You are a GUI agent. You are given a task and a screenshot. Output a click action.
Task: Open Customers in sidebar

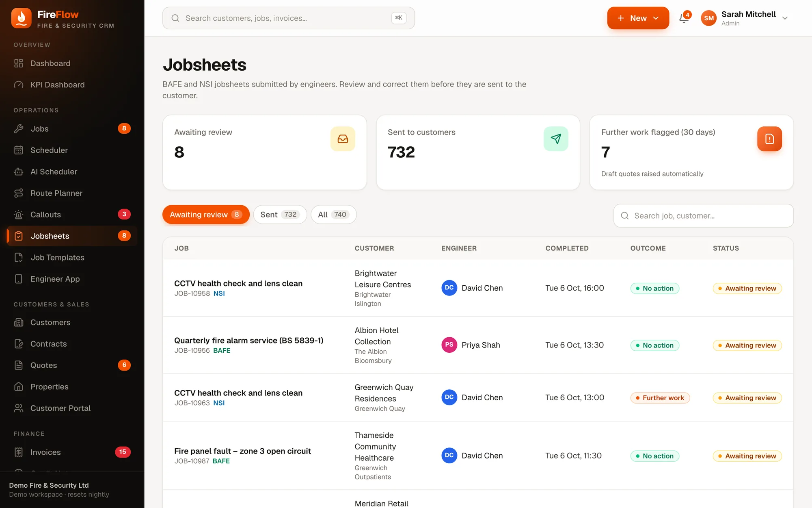tap(72, 323)
